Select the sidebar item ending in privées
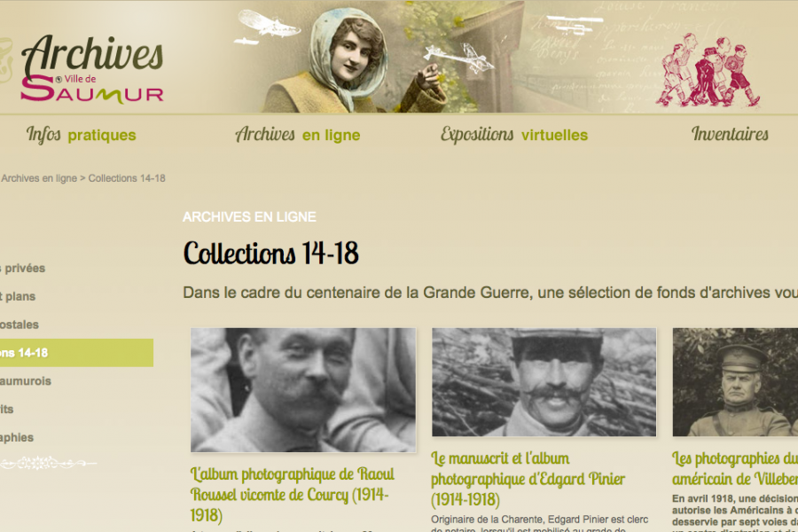The image size is (798, 532). tap(23, 269)
